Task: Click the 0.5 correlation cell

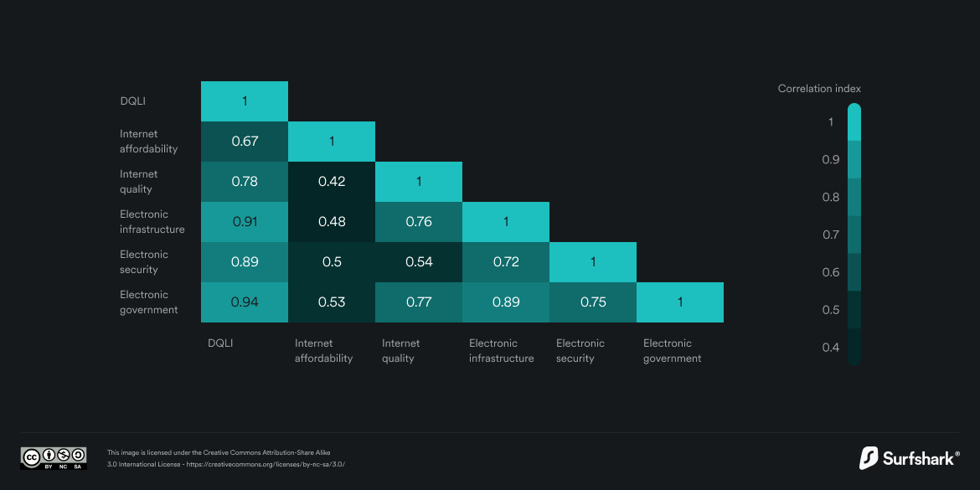Action: point(332,262)
